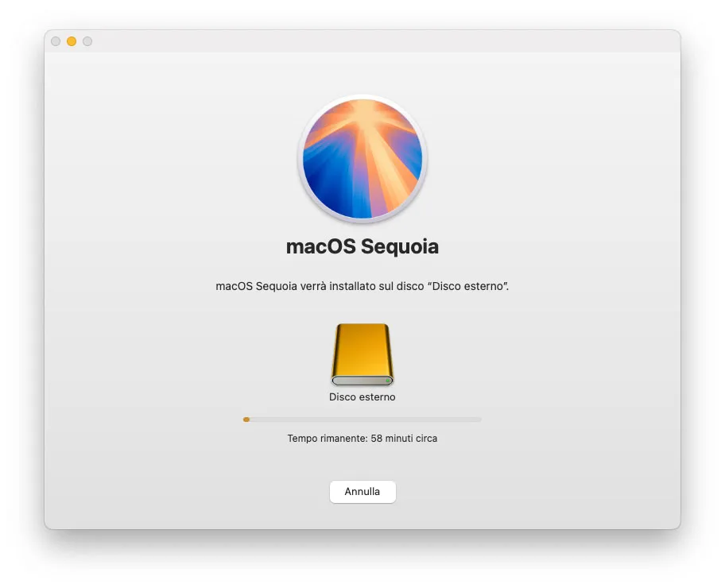This screenshot has width=725, height=588.
Task: Click the installation progress bar
Action: (x=362, y=419)
